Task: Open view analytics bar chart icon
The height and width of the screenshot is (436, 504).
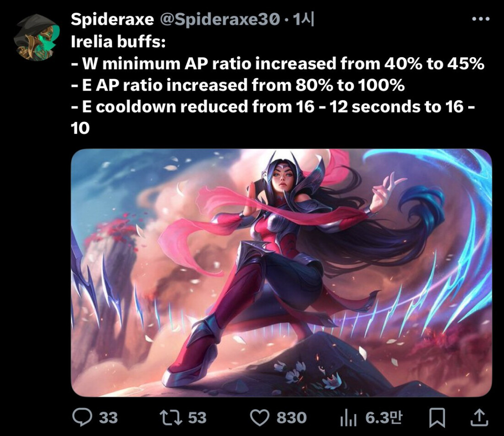Action: pos(348,417)
